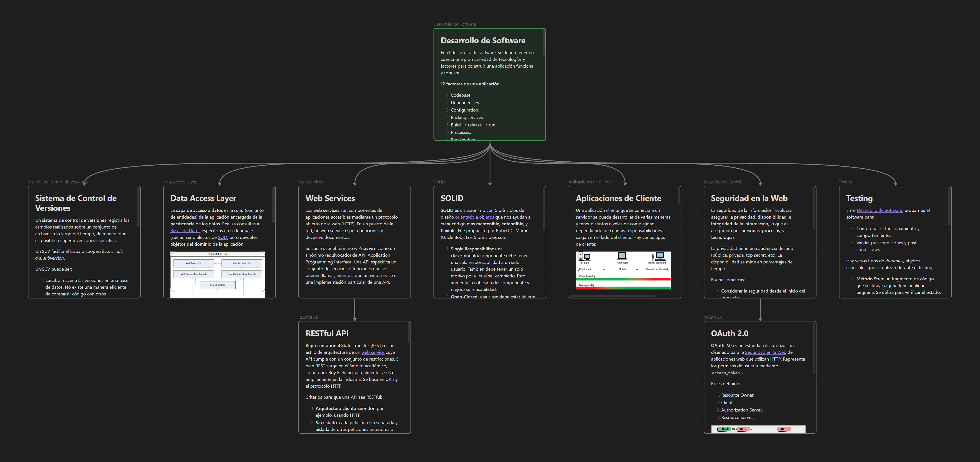
Task: Click the RESTful API card's scrollbar
Action: [x=409, y=333]
